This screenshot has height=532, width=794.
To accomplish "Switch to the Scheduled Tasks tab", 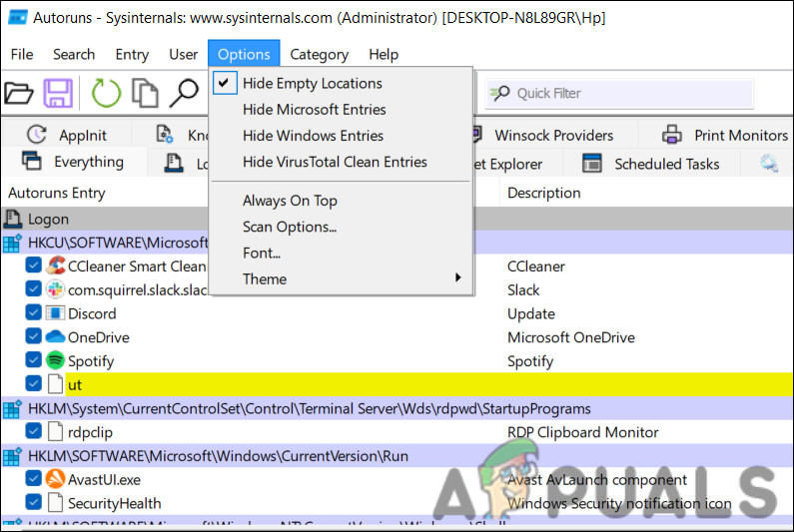I will [x=651, y=164].
